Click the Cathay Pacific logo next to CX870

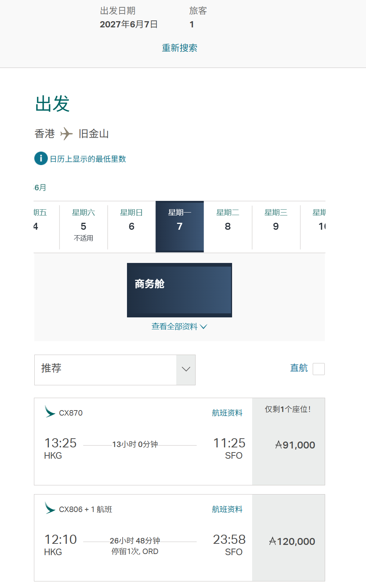pyautogui.click(x=50, y=412)
